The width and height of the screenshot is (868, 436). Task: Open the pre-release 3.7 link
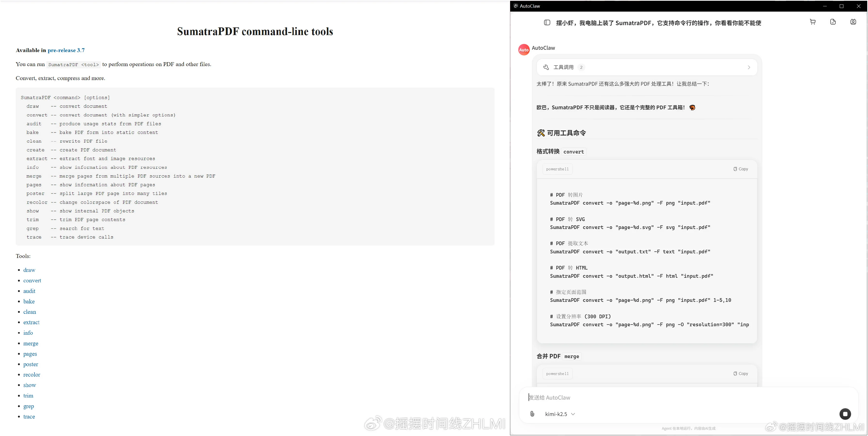[x=66, y=50]
